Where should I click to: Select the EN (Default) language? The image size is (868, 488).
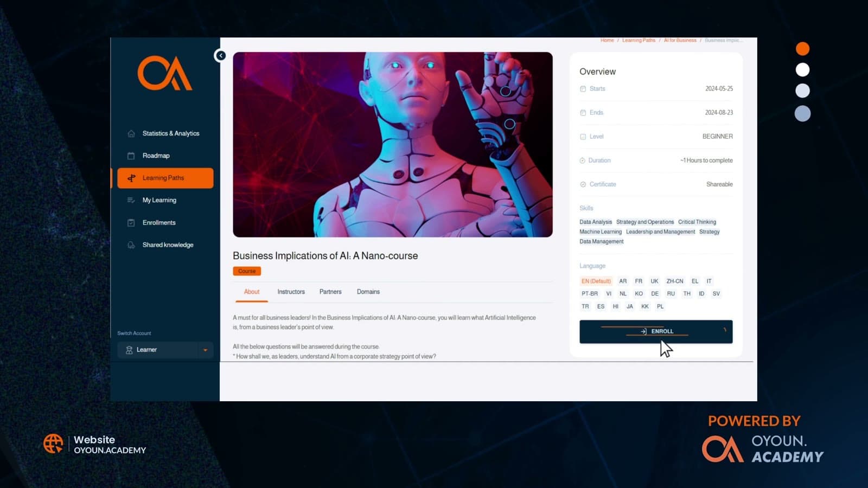(x=596, y=281)
